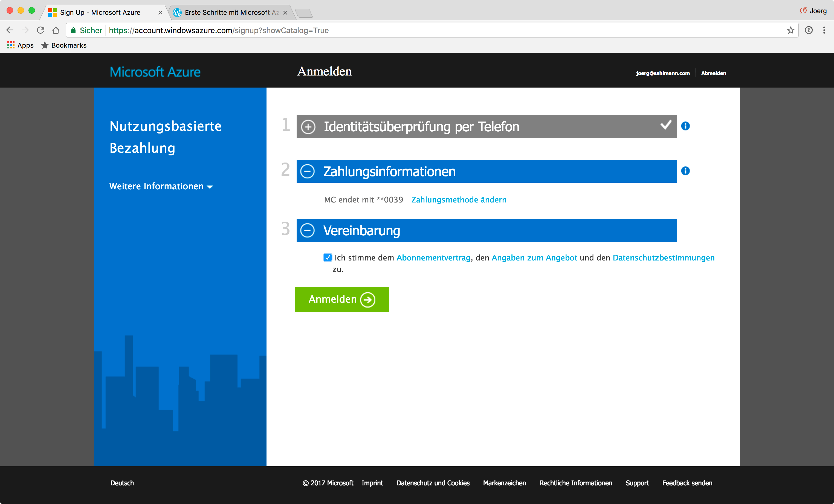Open Support footer link

(x=637, y=483)
